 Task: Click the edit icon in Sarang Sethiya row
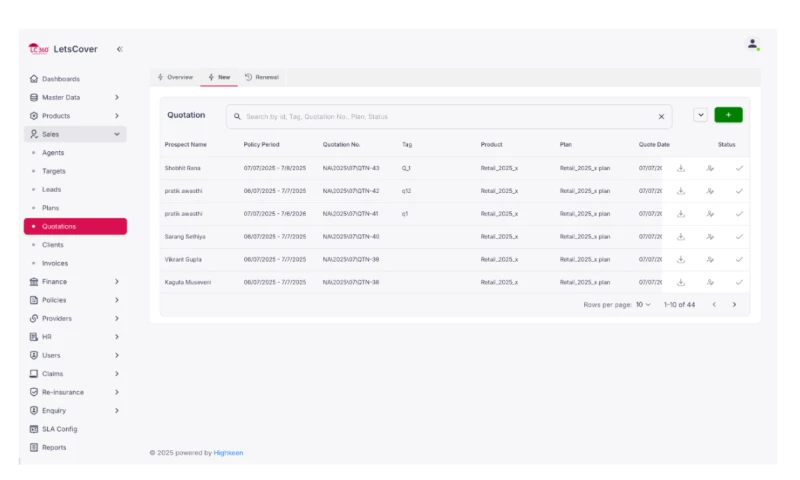710,237
